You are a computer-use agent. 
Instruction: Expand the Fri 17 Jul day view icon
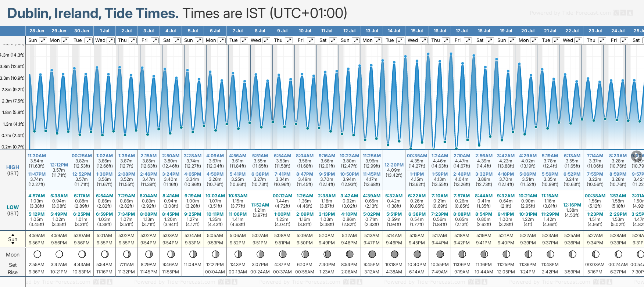coord(468,40)
